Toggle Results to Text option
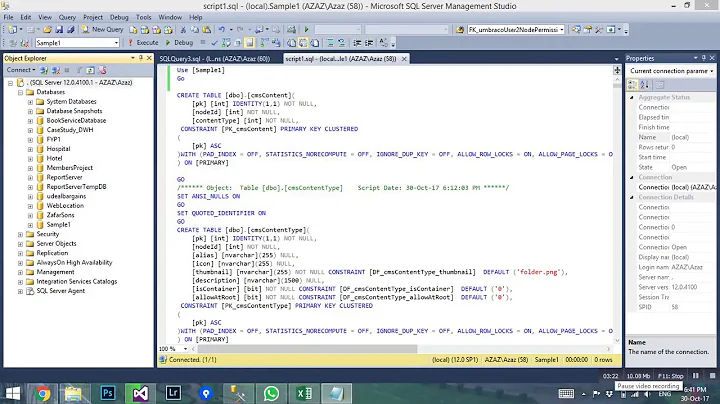The width and height of the screenshot is (720, 404). 292,43
